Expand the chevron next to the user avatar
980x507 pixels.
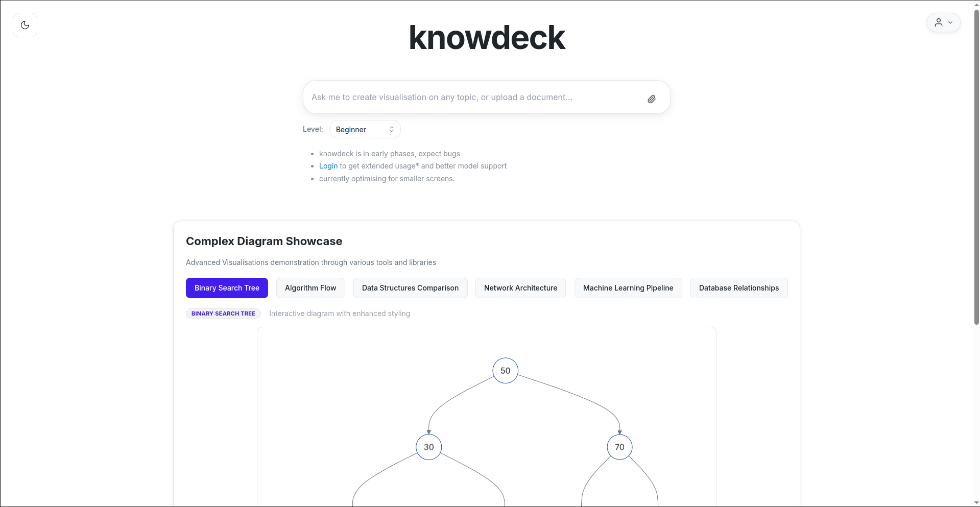(950, 22)
